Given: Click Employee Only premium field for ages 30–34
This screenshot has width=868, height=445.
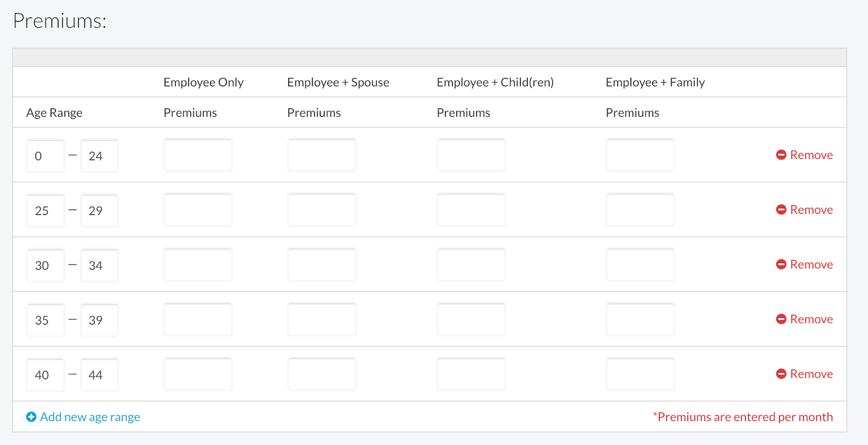Looking at the screenshot, I should click(198, 265).
